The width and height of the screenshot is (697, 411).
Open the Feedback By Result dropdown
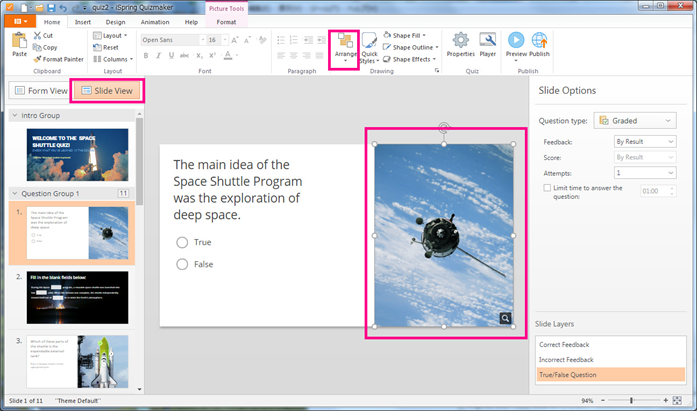[645, 142]
